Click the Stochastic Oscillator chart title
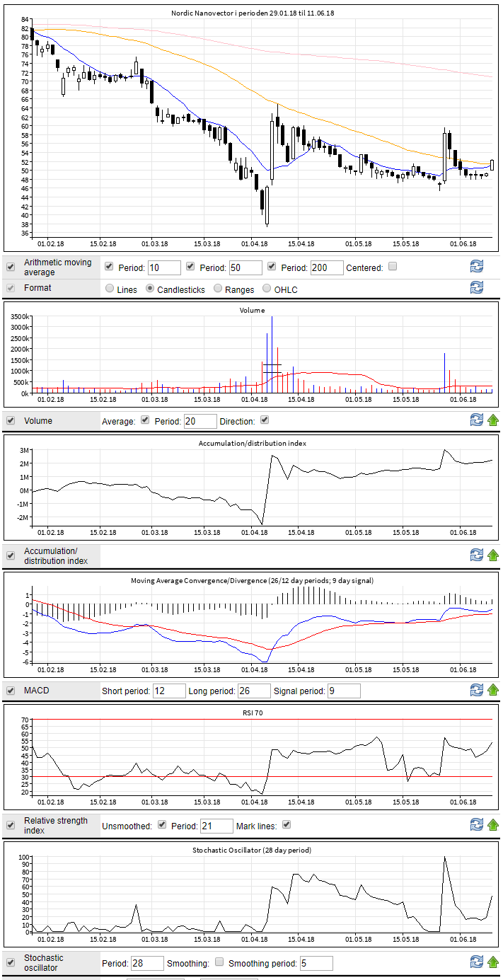 [x=252, y=850]
